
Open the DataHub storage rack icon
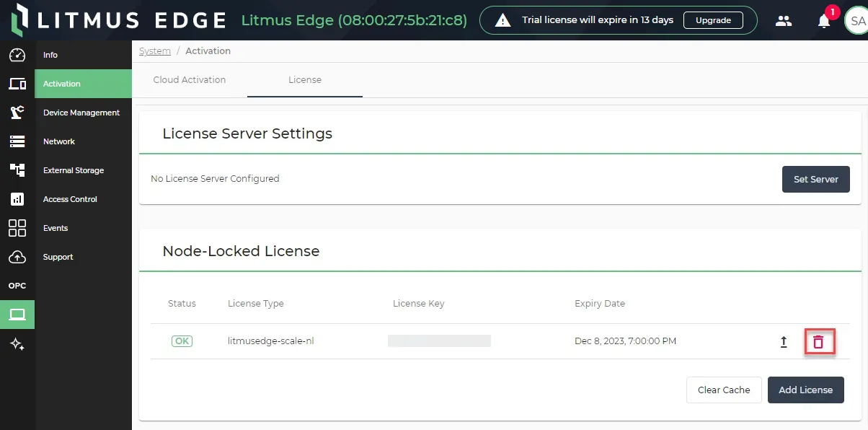pos(17,141)
